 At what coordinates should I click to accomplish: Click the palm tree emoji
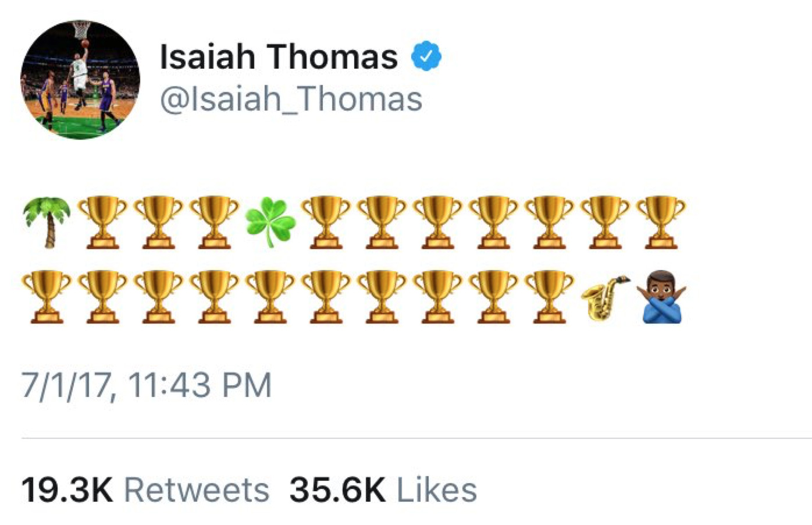coord(47,222)
